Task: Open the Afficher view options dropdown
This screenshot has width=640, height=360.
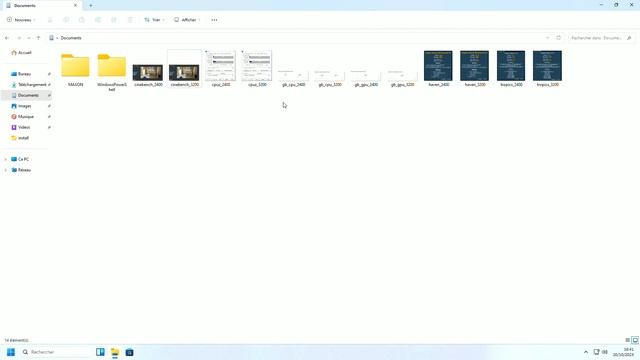Action: point(187,20)
